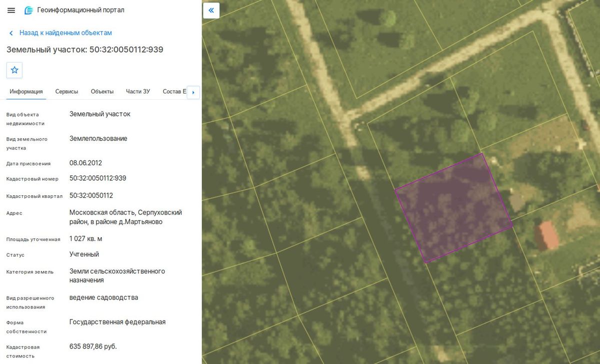Click the highlighted purple parcel on map
Viewport: 600px width, 364px height.
pyautogui.click(x=453, y=207)
